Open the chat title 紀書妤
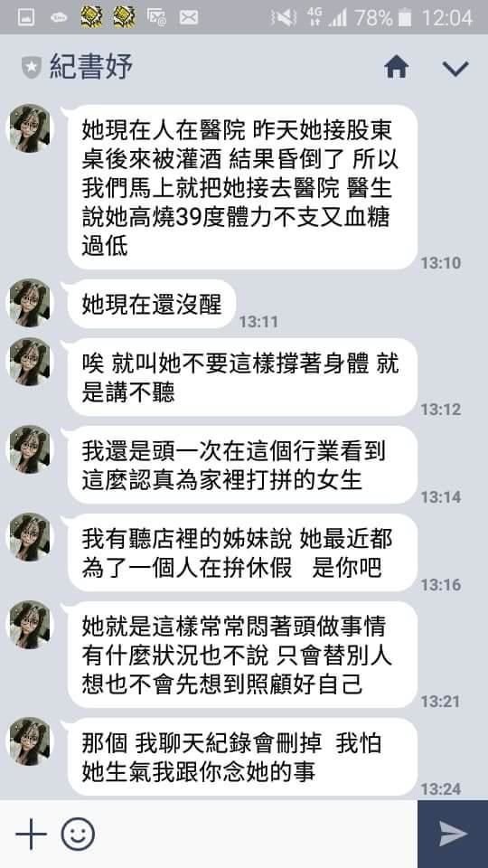This screenshot has height=868, width=488. (x=91, y=67)
